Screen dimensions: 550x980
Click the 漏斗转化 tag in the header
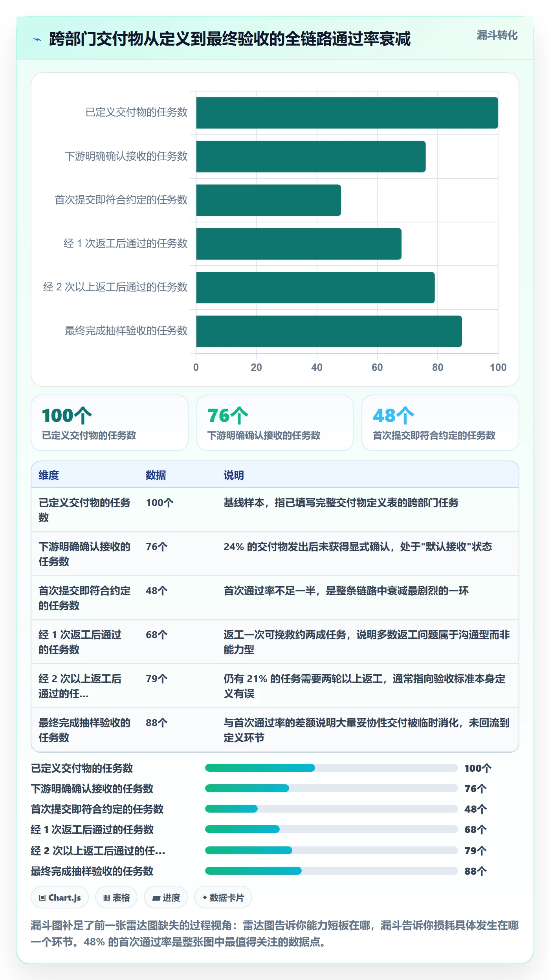497,35
